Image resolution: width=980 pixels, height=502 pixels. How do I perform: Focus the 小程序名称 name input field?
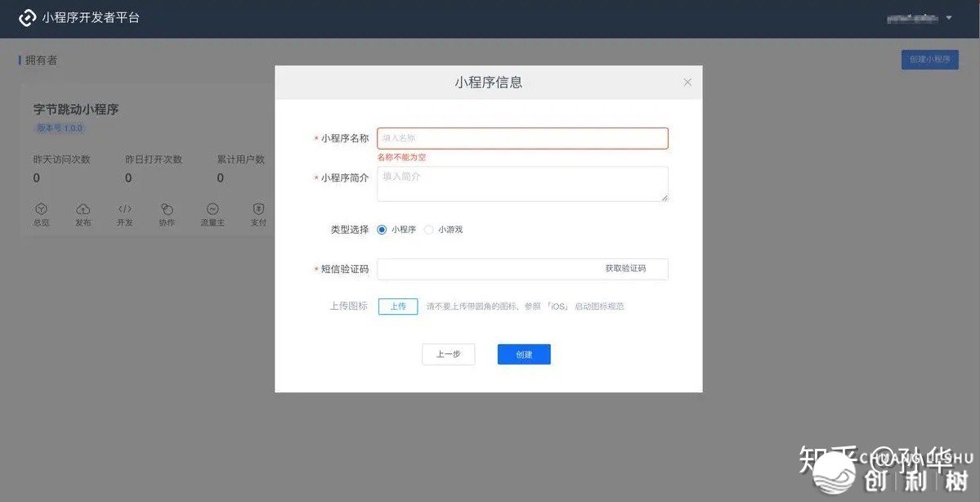point(522,138)
